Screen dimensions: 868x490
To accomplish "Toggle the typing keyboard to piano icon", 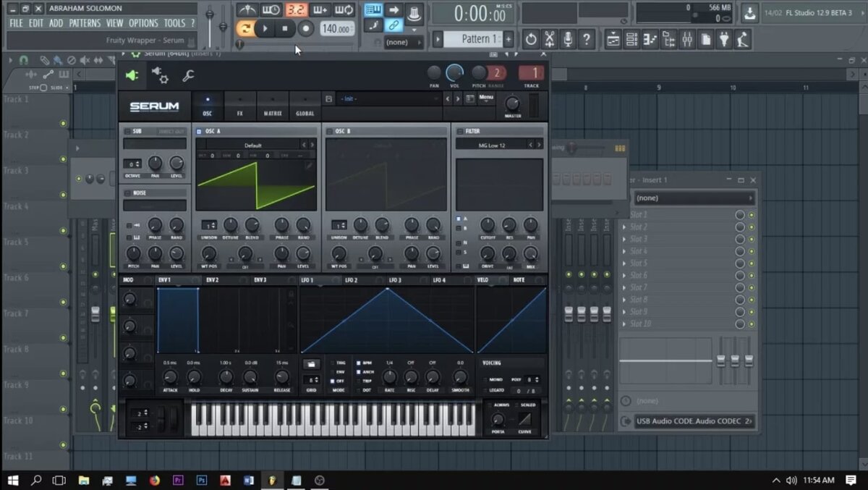I will click(x=373, y=10).
